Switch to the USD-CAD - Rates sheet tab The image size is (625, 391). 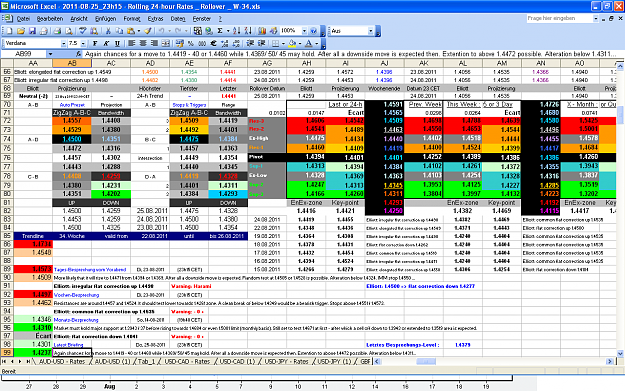pyautogui.click(x=187, y=362)
